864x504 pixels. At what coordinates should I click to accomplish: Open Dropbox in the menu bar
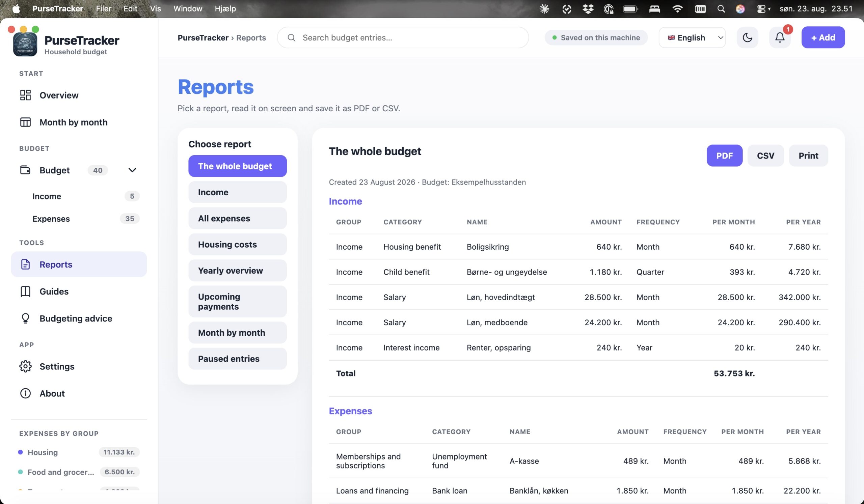click(588, 9)
